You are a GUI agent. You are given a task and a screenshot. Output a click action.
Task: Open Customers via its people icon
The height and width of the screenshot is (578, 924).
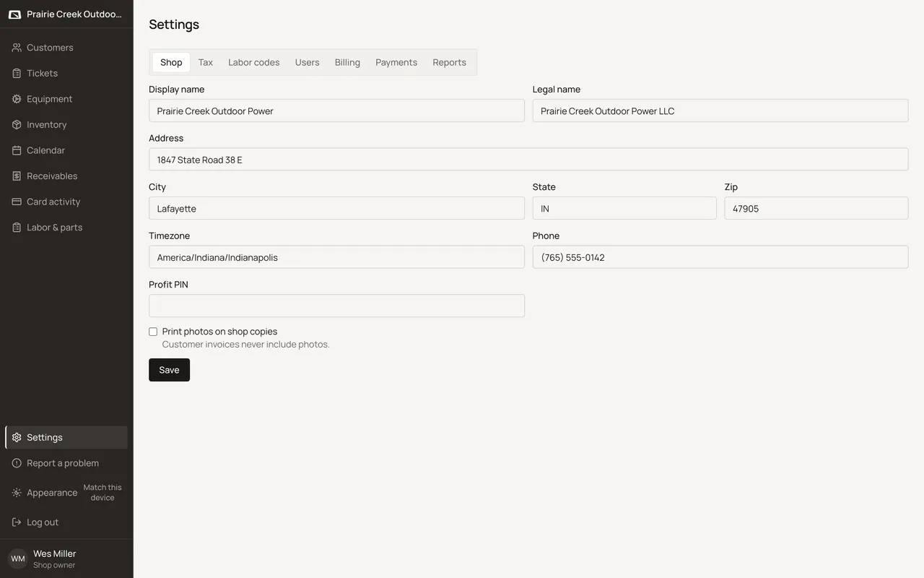17,48
